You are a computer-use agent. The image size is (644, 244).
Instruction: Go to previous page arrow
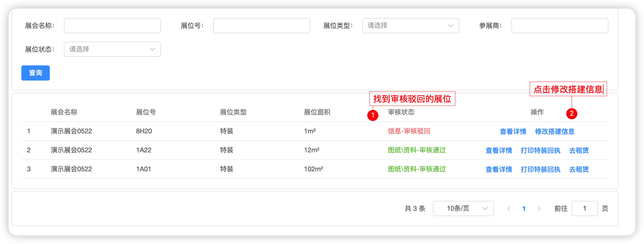509,208
